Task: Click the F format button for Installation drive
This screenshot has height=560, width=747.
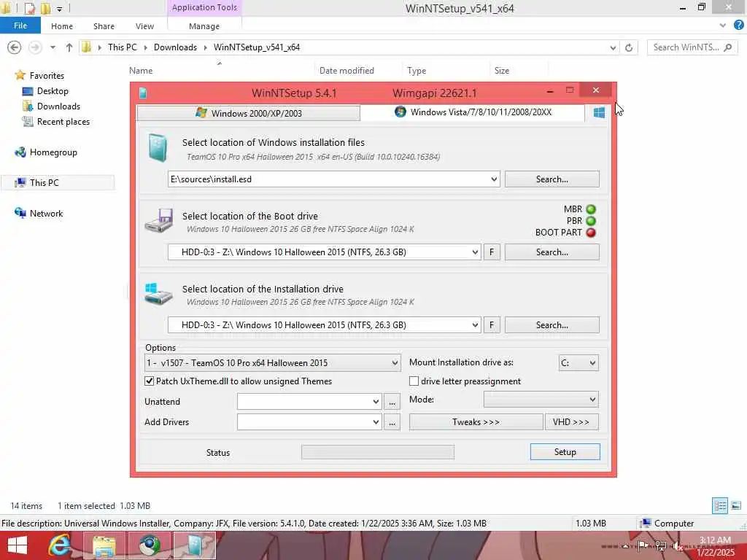Action: [492, 325]
